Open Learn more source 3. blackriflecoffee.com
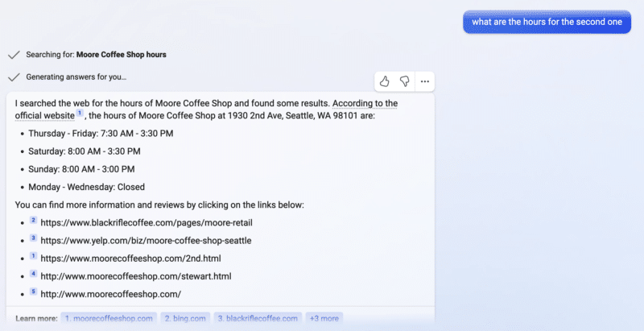644x331 pixels. 258,318
